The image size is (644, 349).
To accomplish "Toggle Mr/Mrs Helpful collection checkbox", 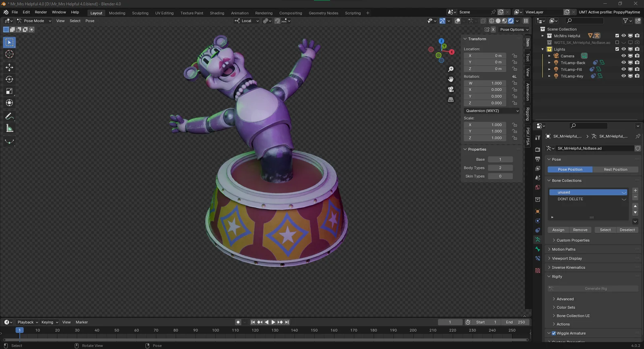I will click(617, 35).
